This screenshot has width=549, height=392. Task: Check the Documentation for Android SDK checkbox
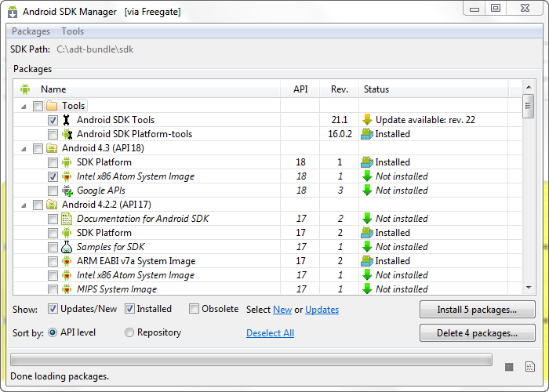click(53, 219)
